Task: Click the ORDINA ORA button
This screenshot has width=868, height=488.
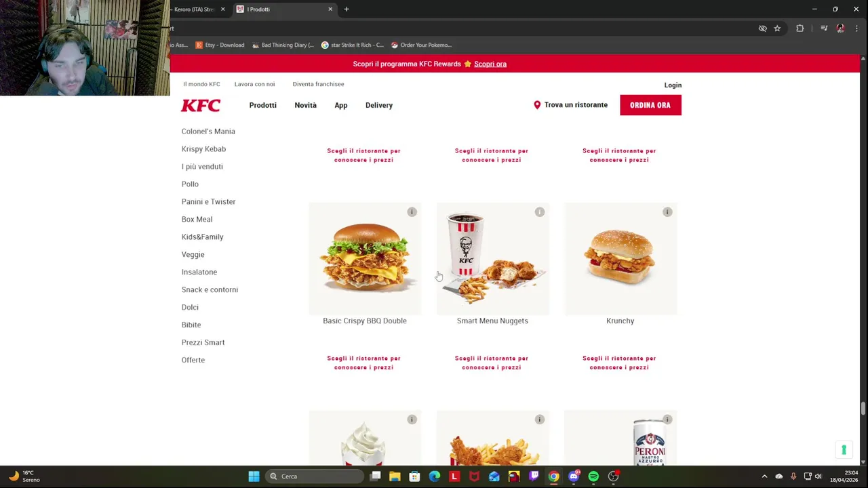Action: (x=650, y=105)
